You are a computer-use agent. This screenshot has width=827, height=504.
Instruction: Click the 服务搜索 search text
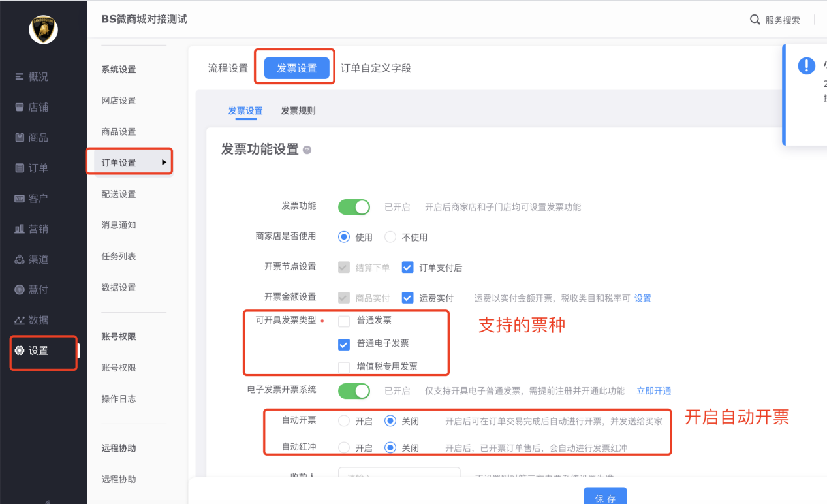point(783,20)
